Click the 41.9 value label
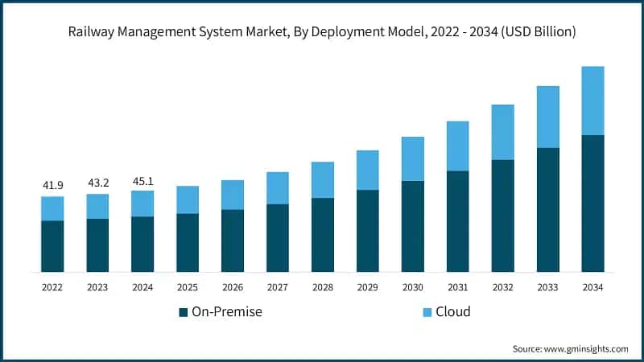The image size is (644, 362). click(x=53, y=186)
